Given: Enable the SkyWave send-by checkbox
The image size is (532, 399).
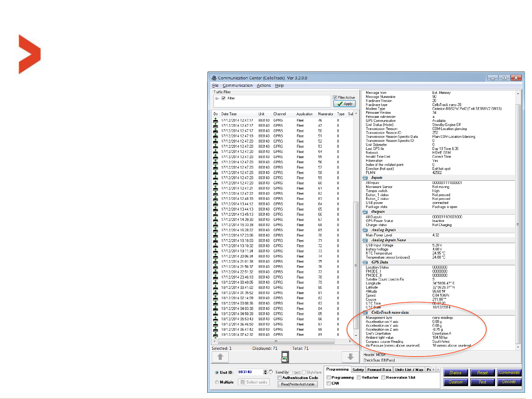Looking at the screenshot, I should [304, 372].
